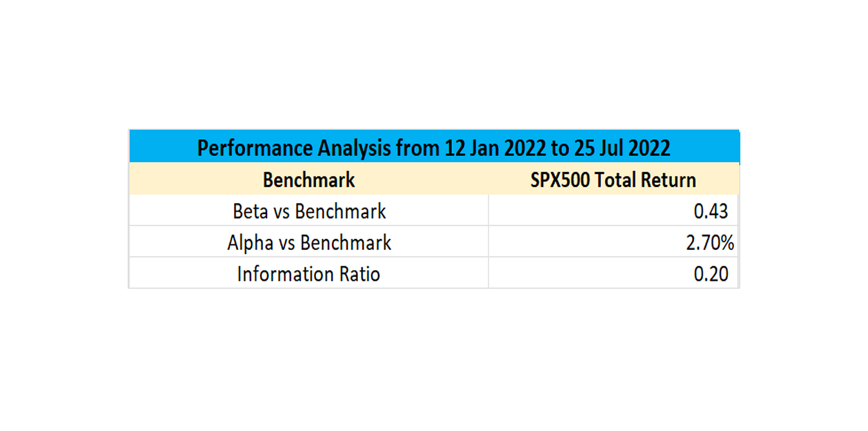Select the SPX500 Total Return cell
868x431 pixels.
(x=613, y=179)
